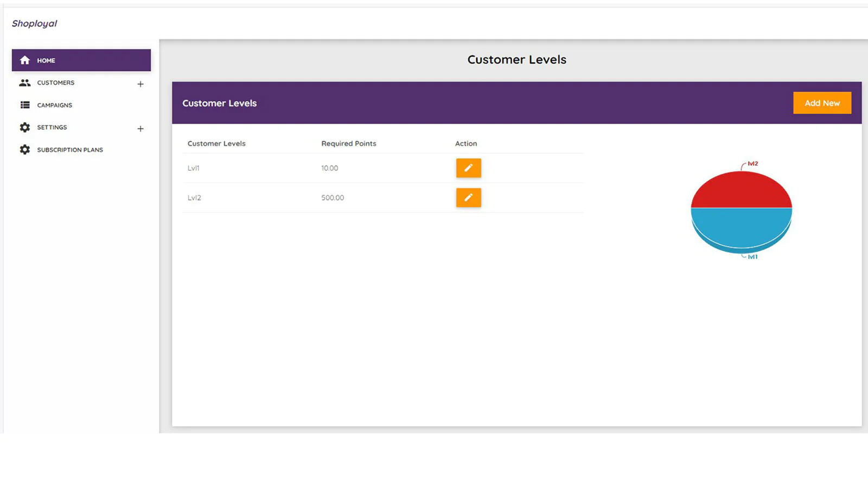Click the Customers people icon
868x488 pixels.
25,83
